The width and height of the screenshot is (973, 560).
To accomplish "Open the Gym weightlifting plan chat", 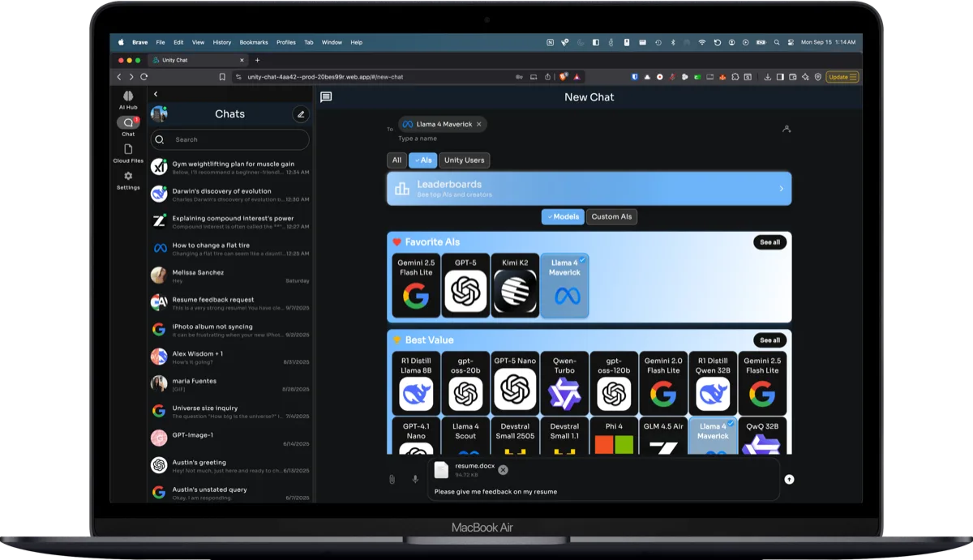I will pyautogui.click(x=230, y=168).
